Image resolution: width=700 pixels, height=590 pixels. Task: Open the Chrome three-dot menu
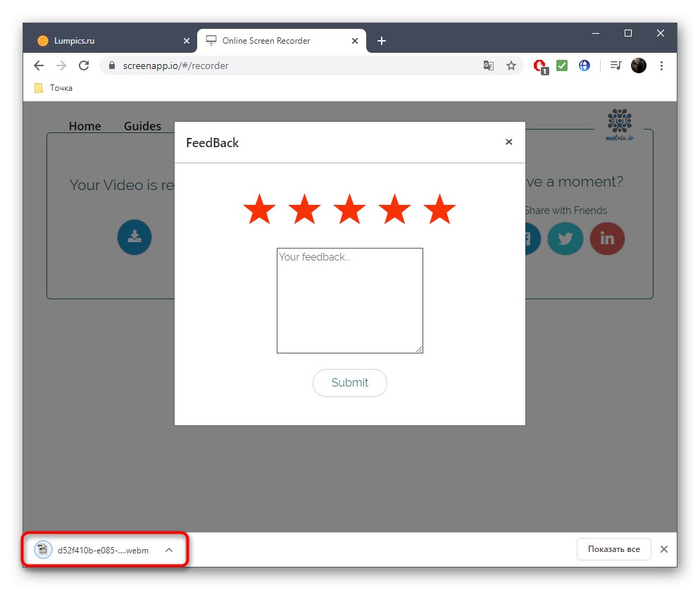(x=662, y=65)
